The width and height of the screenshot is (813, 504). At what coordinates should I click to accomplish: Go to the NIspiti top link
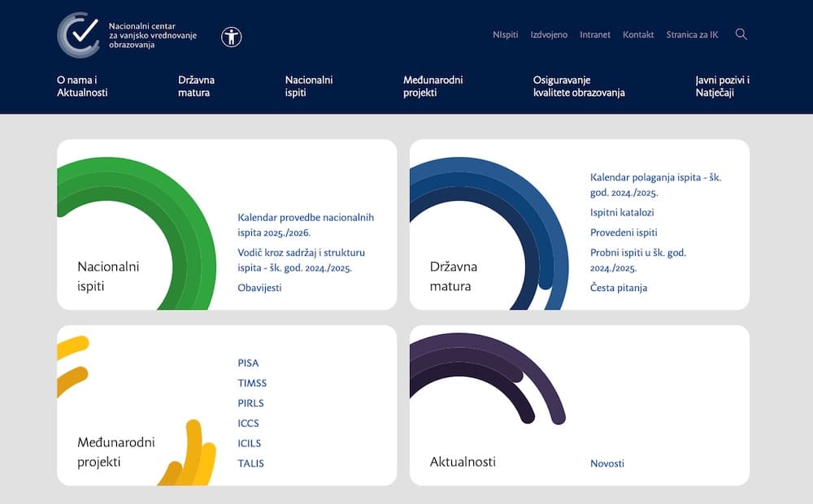click(x=505, y=35)
